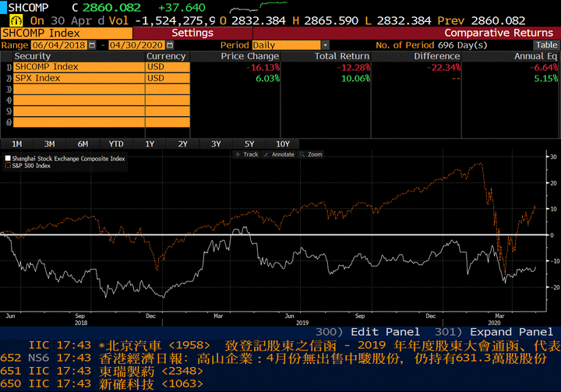Select the 5Y range tab
Viewport: 561px width, 392px height.
tap(249, 144)
